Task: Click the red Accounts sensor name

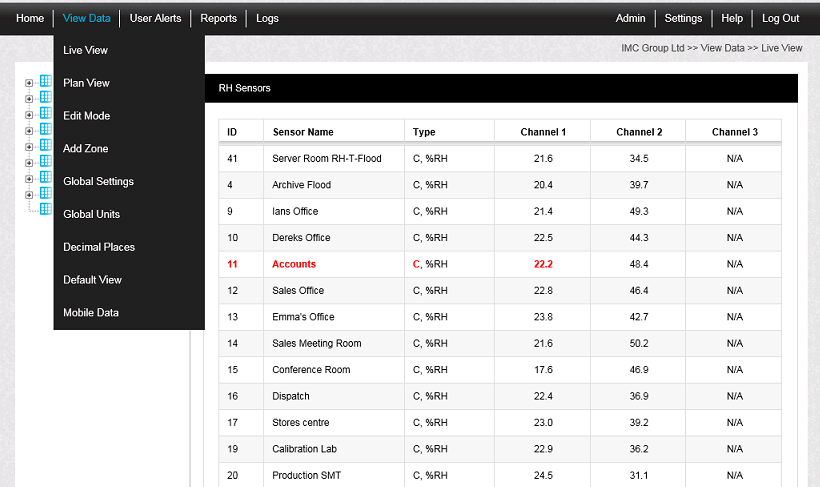Action: click(294, 264)
